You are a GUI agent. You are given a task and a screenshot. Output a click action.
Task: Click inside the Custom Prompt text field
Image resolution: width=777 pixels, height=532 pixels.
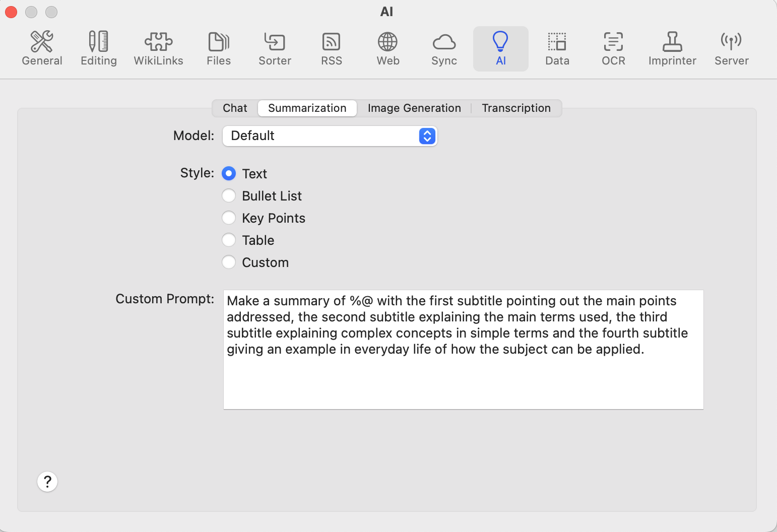(464, 350)
